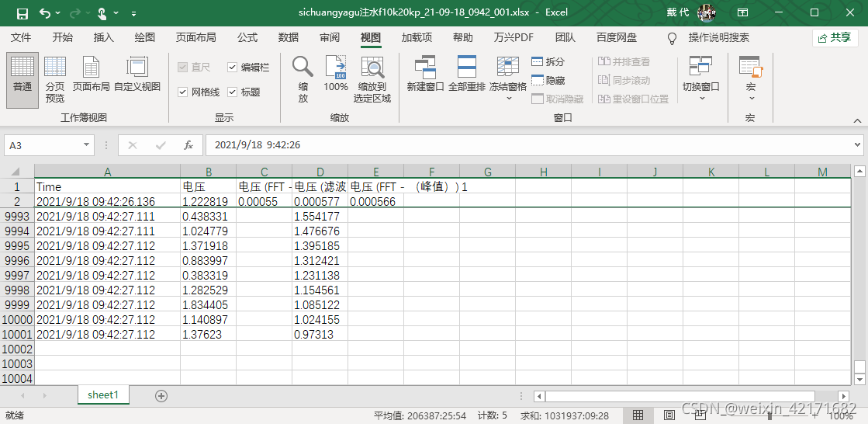868x424 pixels.
Task: Open the 万兴PDF tab
Action: [514, 38]
